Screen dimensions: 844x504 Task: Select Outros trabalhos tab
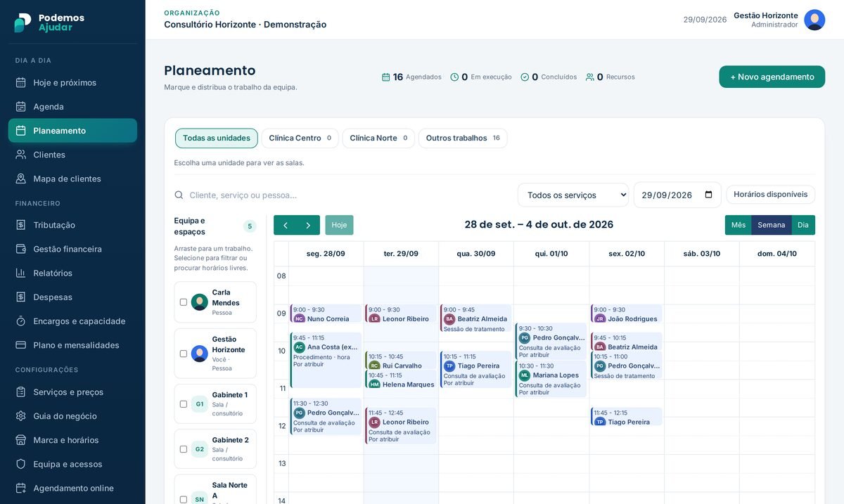pos(463,138)
